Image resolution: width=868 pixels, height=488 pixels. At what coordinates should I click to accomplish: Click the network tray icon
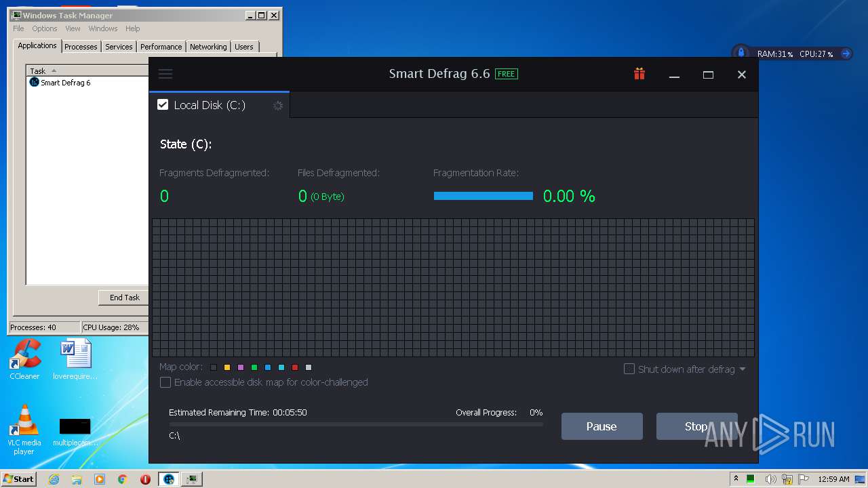coord(787,479)
